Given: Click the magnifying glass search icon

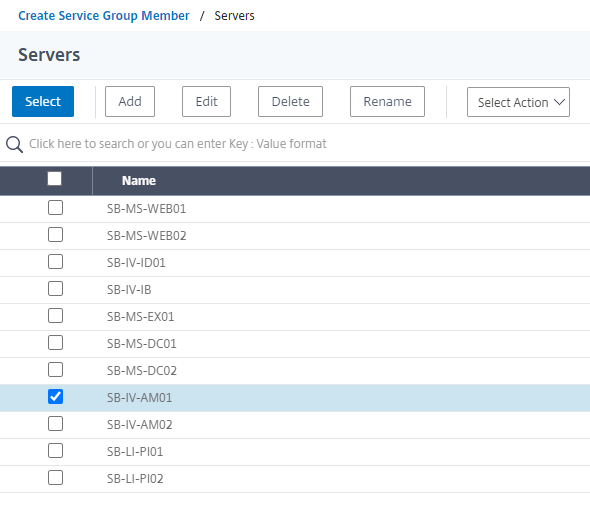Looking at the screenshot, I should [x=14, y=144].
